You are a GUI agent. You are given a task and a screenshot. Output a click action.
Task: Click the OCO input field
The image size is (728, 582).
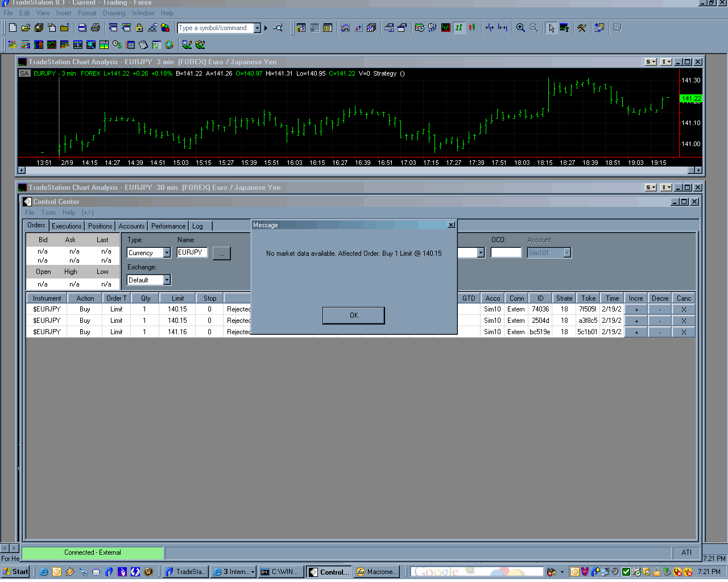pyautogui.click(x=506, y=252)
